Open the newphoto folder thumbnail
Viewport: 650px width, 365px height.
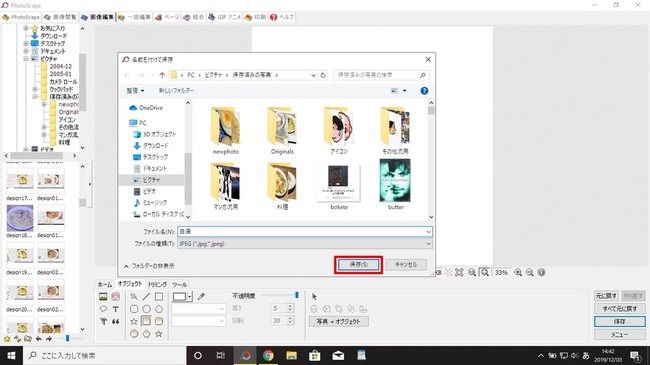[x=226, y=131]
